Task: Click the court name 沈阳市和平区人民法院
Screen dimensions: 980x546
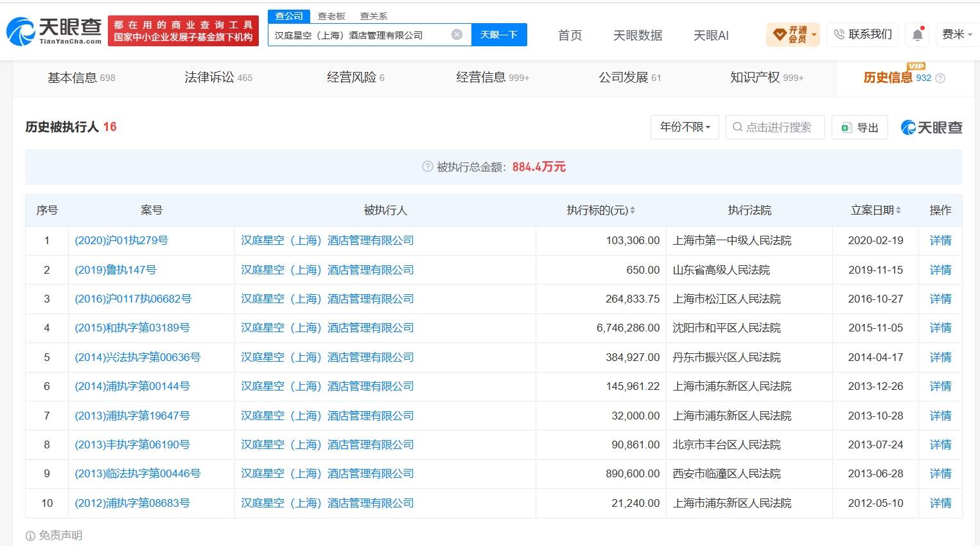Action: pos(726,328)
